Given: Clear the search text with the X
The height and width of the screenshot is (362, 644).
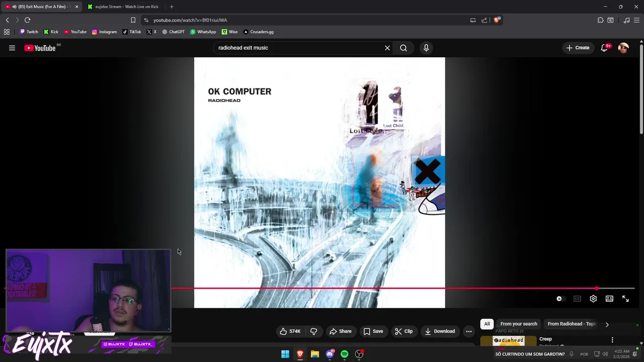Looking at the screenshot, I should tap(387, 48).
